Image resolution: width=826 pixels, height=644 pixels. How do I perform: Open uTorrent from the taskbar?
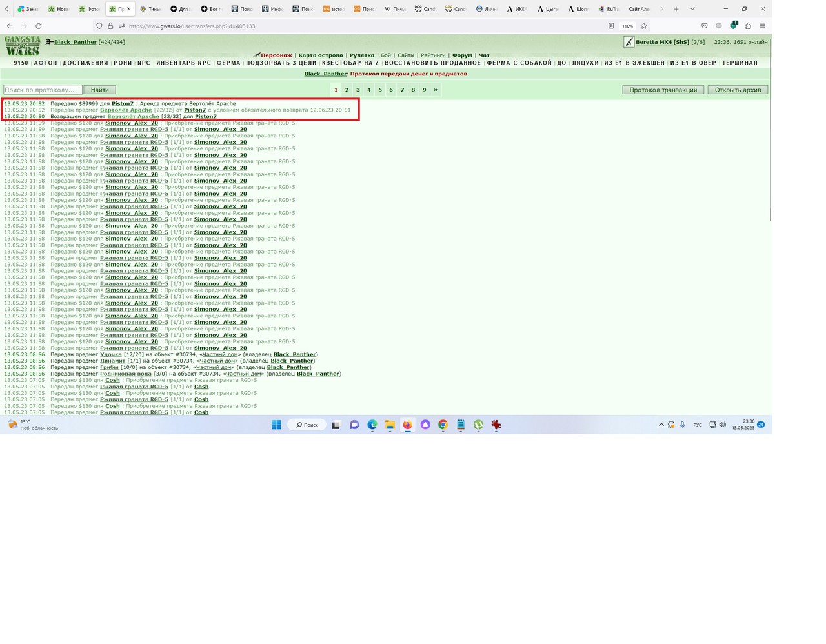coord(478,425)
